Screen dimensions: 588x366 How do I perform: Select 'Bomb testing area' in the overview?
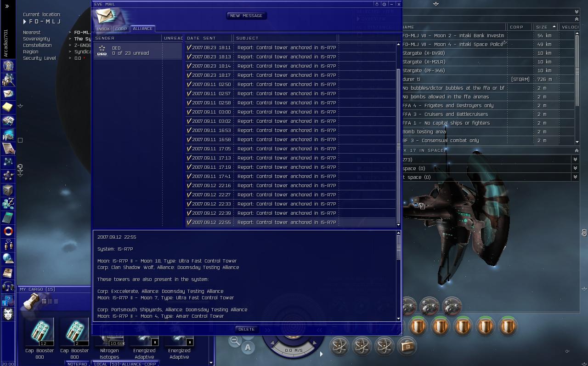pos(488,132)
